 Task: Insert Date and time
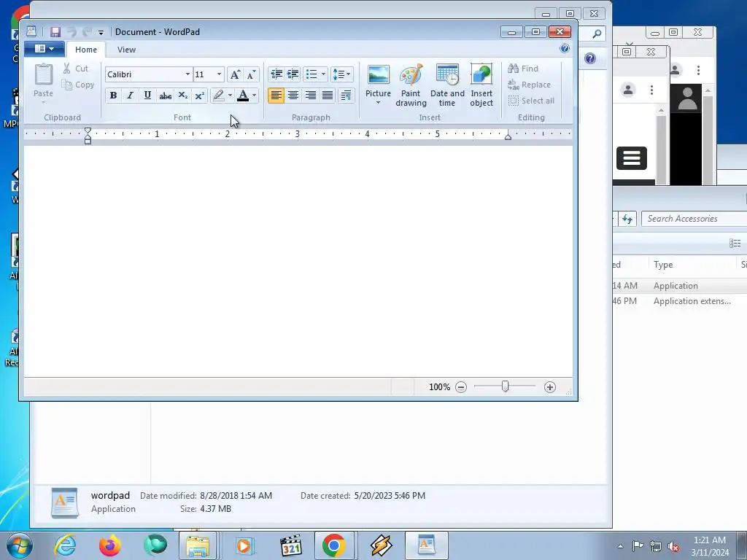(447, 85)
